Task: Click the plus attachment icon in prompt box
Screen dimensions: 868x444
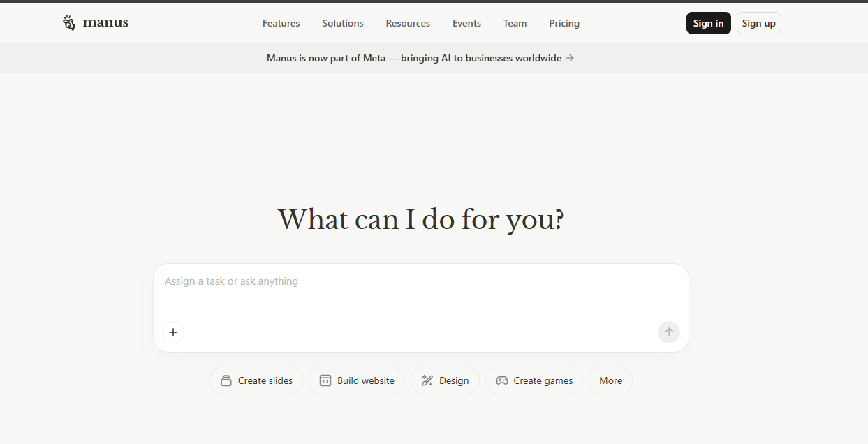Action: (173, 332)
